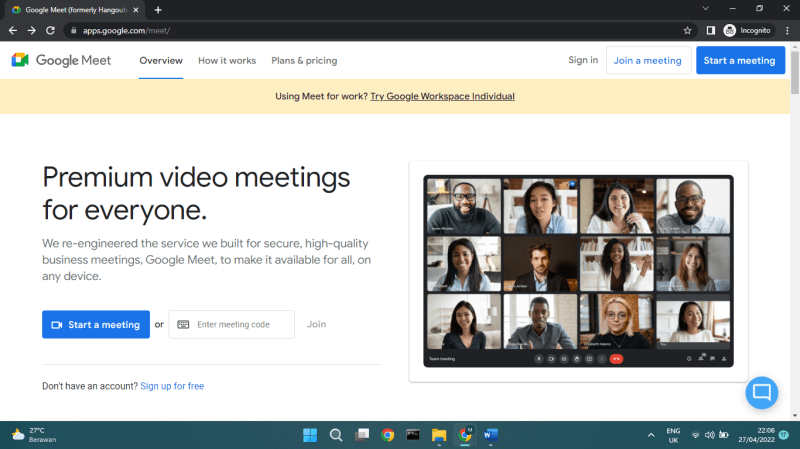Open the ENG UK language switcher
Screen dimensions: 800x449
tap(673, 435)
